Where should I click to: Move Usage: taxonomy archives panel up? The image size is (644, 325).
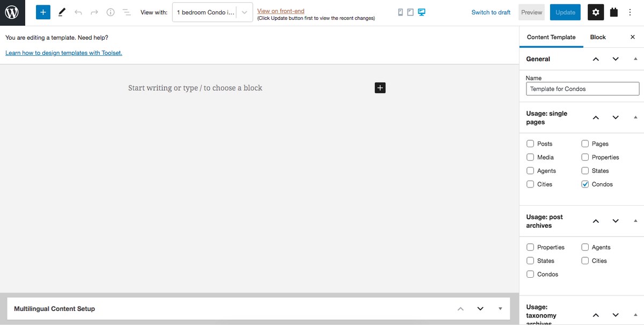click(x=596, y=315)
